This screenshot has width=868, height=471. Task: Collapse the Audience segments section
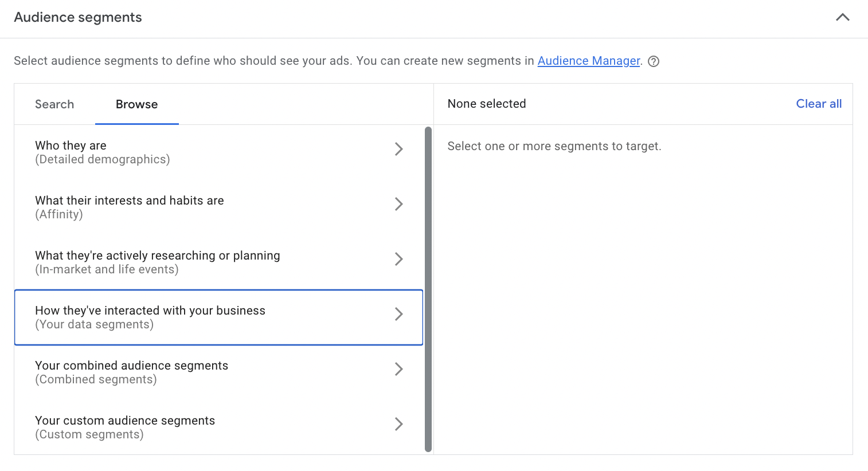click(842, 17)
